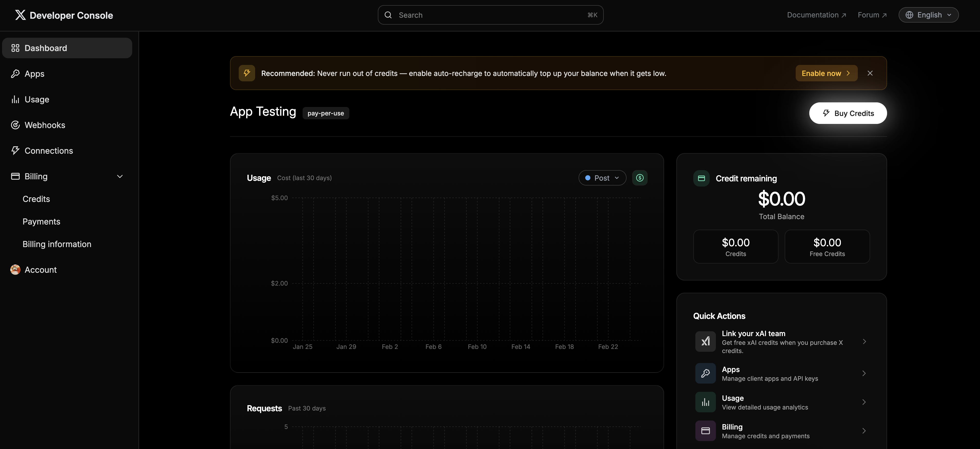Click the blue Post color dot
Screen dimensions: 980x449
point(587,178)
